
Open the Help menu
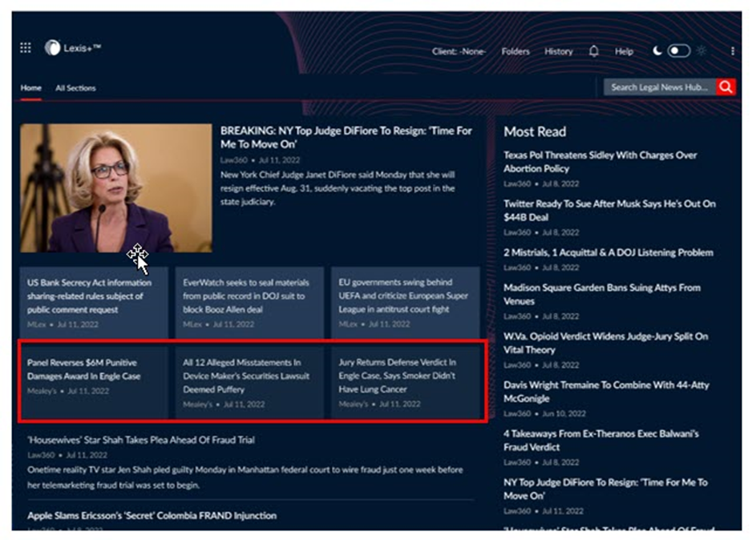pyautogui.click(x=624, y=51)
